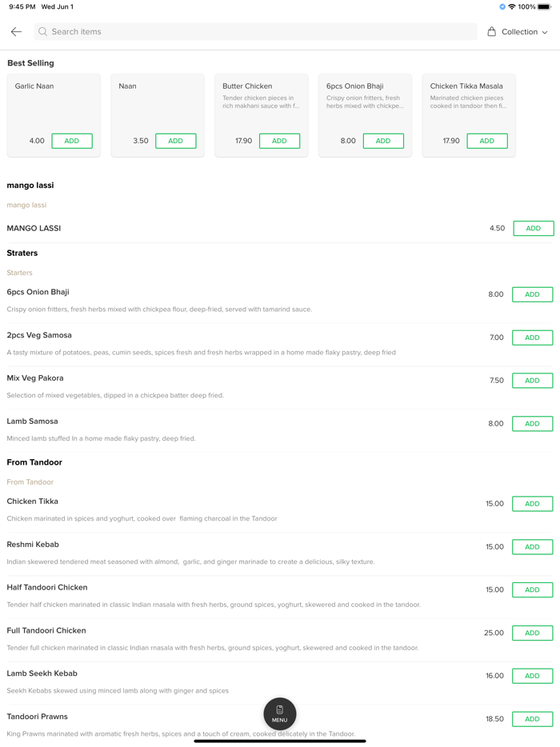Add MANGO LASSI to order
Image resolution: width=560 pixels, height=747 pixels.
(x=533, y=229)
